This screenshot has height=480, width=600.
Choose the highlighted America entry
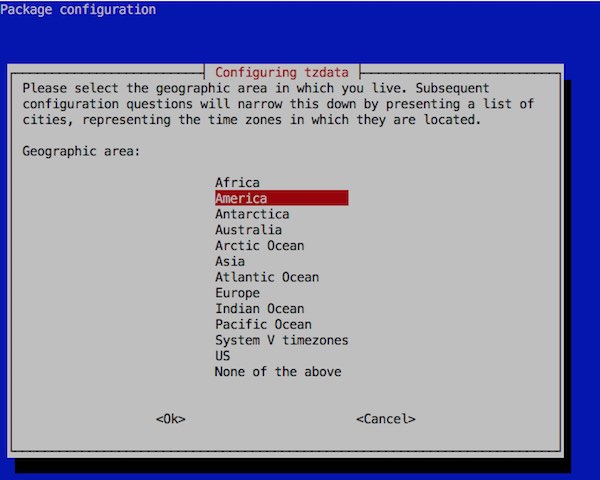pyautogui.click(x=241, y=199)
